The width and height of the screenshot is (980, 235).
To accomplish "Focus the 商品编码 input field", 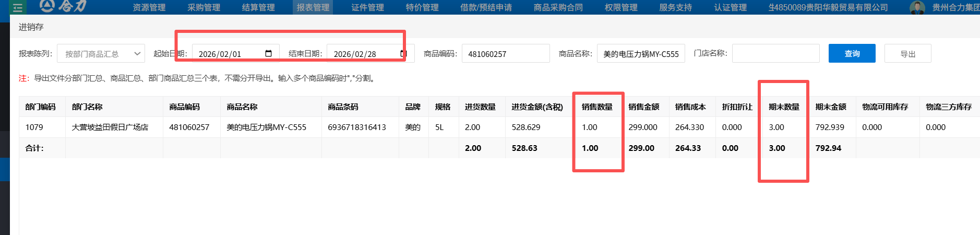I will coord(505,54).
